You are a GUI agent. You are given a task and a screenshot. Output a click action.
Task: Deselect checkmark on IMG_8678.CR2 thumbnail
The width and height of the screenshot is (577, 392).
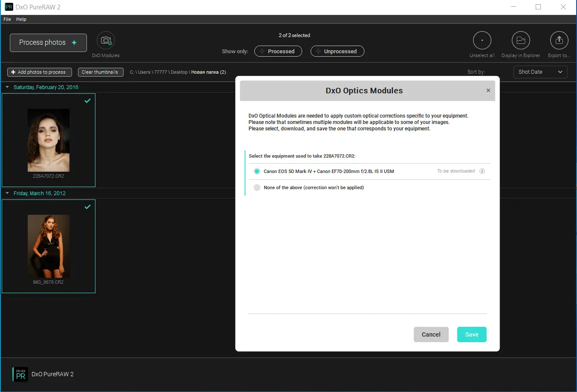(87, 207)
